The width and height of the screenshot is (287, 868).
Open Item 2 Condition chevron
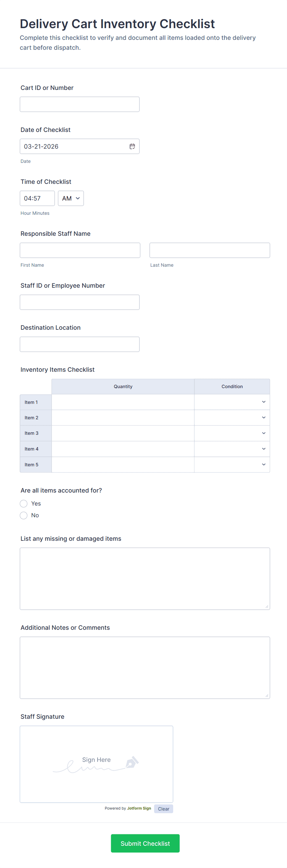(264, 417)
